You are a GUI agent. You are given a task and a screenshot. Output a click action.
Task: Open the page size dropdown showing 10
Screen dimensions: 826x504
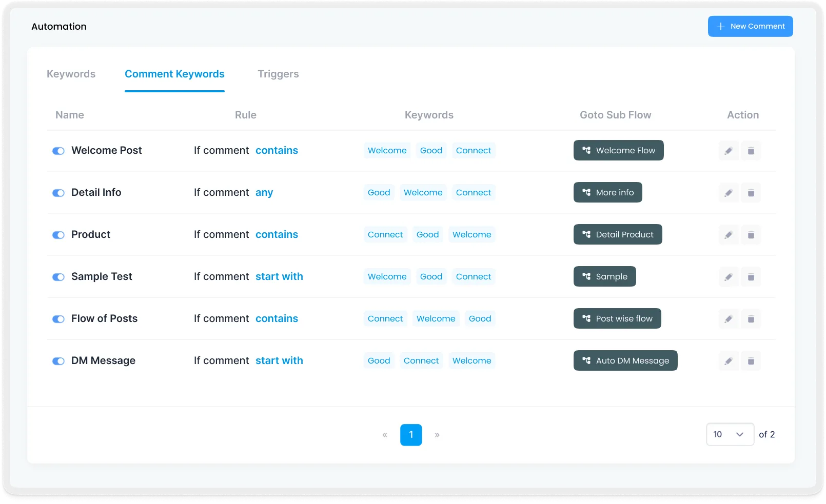pyautogui.click(x=730, y=434)
